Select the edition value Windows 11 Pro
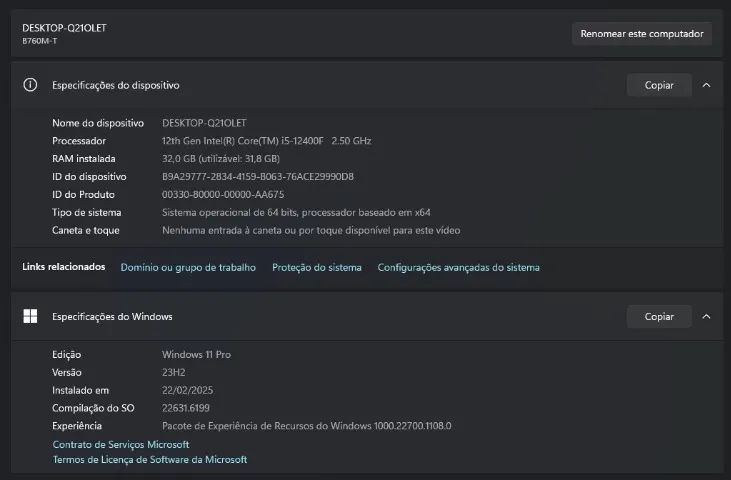Screen dimensions: 731x480 [196, 355]
